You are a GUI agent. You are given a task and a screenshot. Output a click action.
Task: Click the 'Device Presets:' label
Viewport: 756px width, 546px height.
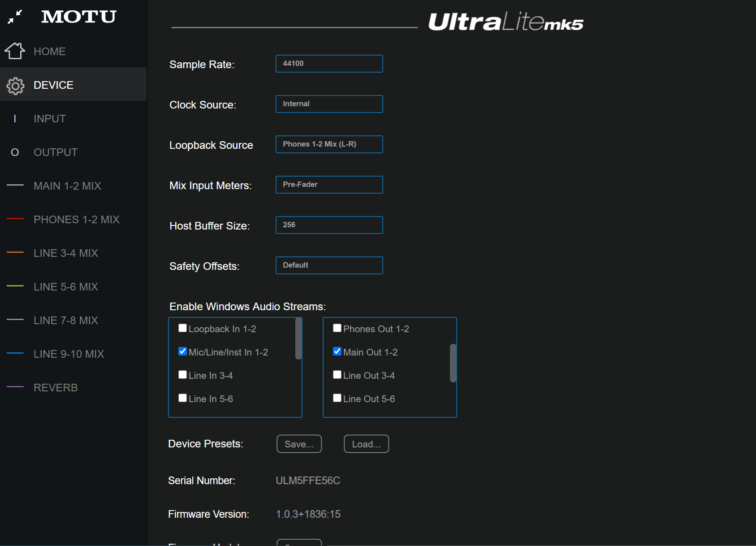click(206, 444)
